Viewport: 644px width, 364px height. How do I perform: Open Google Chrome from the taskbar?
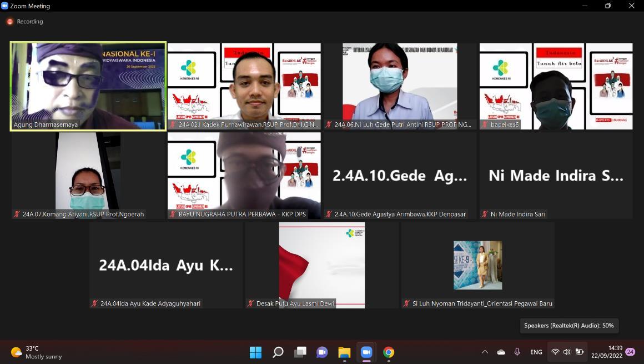(x=389, y=352)
